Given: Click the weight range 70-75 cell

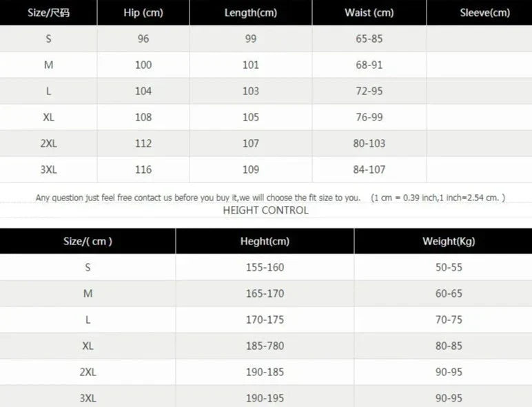Looking at the screenshot, I should pyautogui.click(x=449, y=320).
